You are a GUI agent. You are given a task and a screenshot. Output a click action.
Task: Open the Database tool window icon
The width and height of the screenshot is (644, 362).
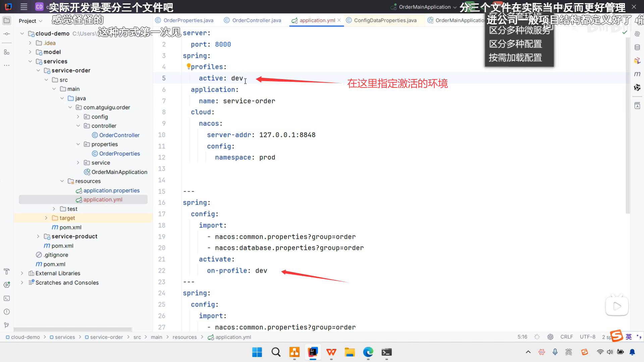[x=637, y=47]
